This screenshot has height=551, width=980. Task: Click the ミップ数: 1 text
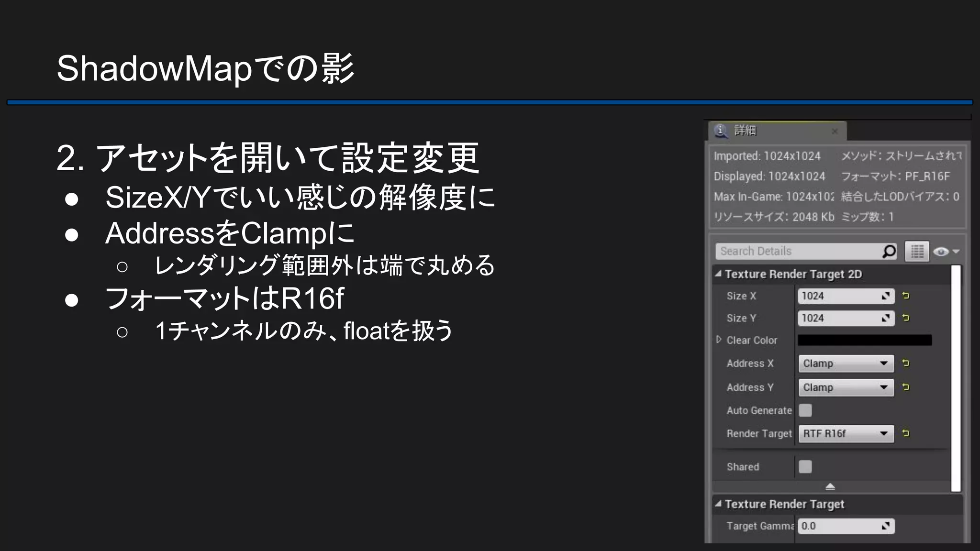coord(868,217)
